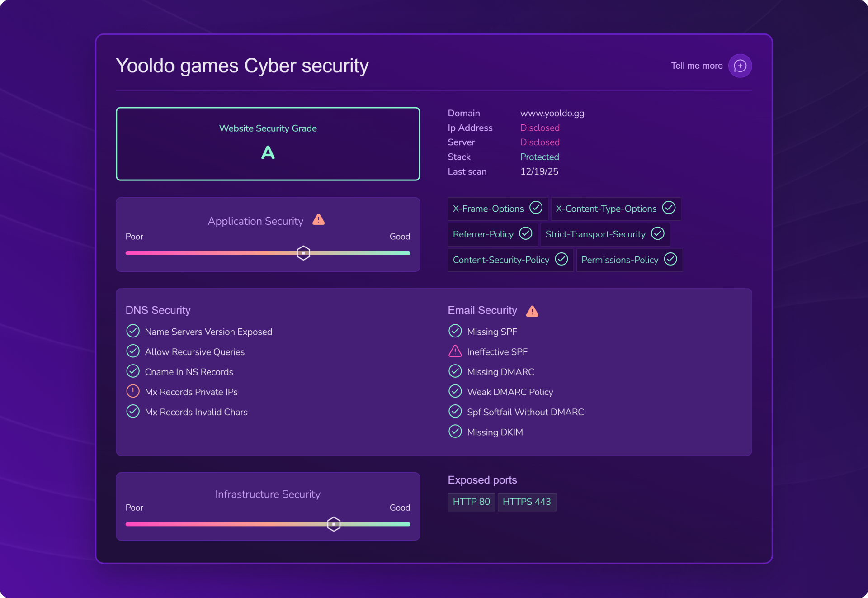Select the HTTP 80 port tag
Screen dimensions: 868x598
pyautogui.click(x=471, y=502)
